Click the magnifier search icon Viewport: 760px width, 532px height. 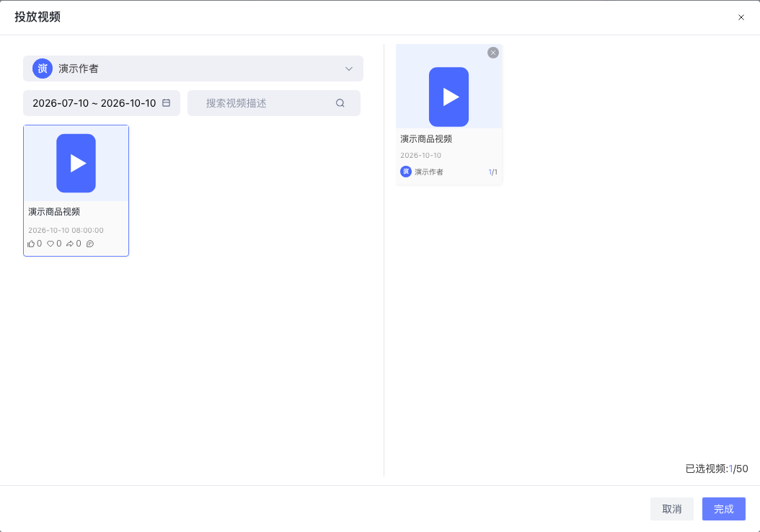[x=340, y=103]
